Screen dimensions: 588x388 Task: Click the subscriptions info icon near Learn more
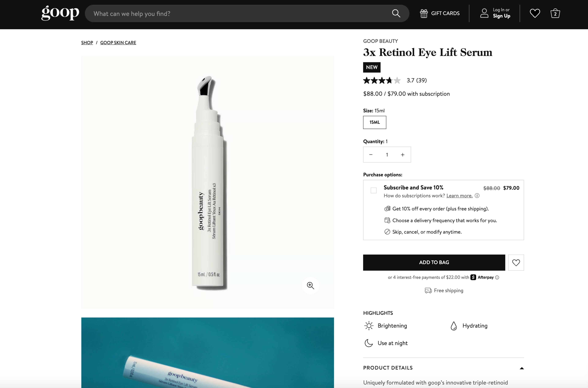(477, 196)
